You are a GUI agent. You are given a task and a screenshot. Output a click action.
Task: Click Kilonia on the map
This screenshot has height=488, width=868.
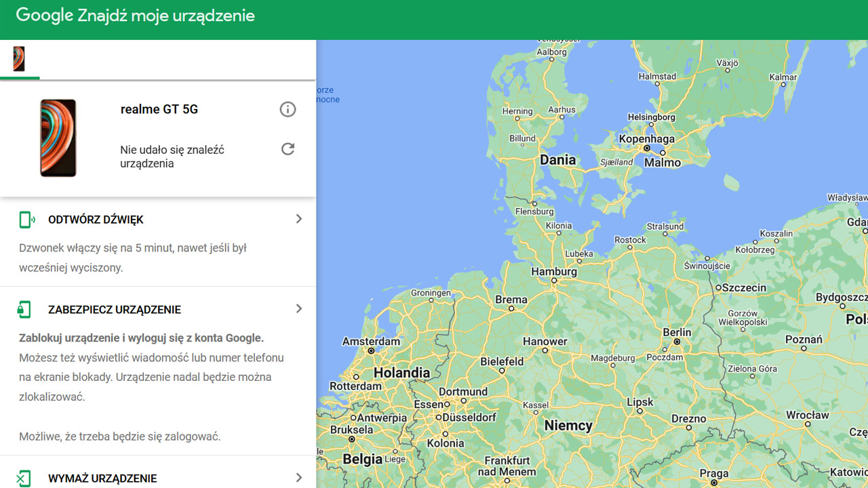(559, 226)
